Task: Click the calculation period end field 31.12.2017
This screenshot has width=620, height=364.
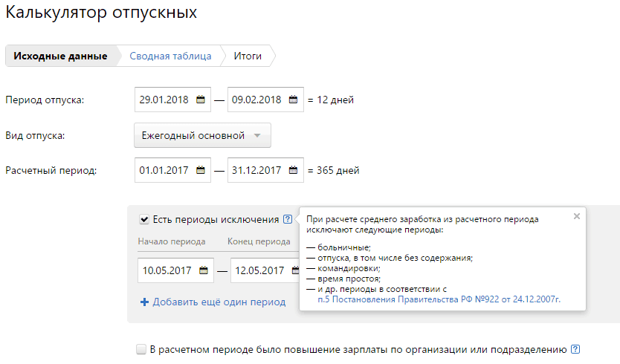Action: click(256, 170)
